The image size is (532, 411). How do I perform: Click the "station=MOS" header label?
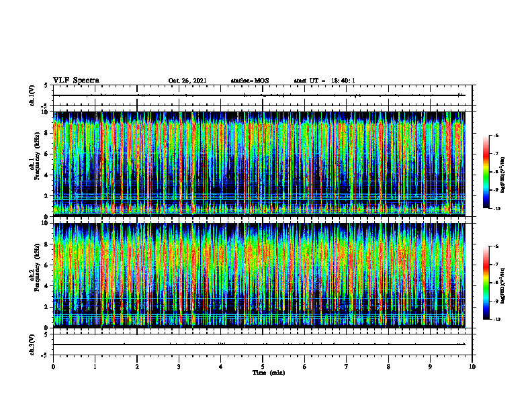click(250, 81)
